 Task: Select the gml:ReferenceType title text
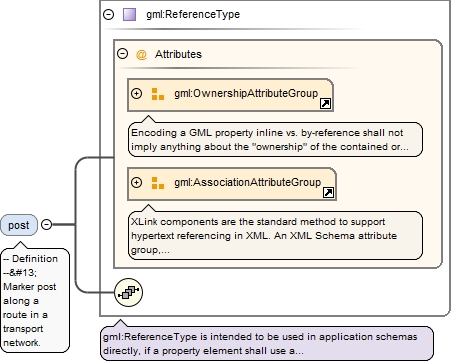(193, 14)
